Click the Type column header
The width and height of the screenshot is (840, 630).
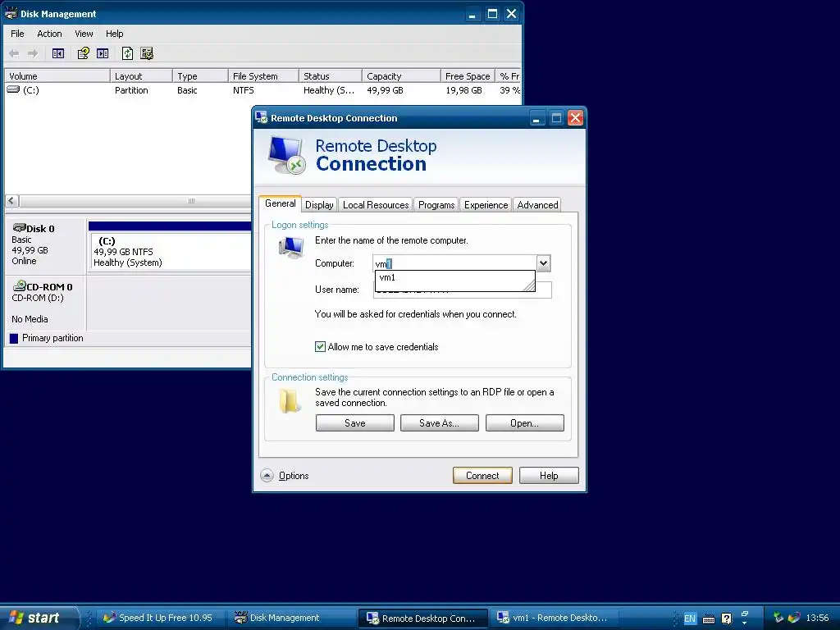(x=200, y=76)
